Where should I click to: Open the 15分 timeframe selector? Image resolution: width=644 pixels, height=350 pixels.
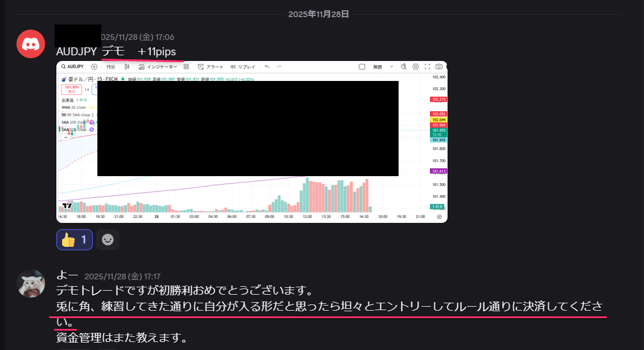pos(111,67)
